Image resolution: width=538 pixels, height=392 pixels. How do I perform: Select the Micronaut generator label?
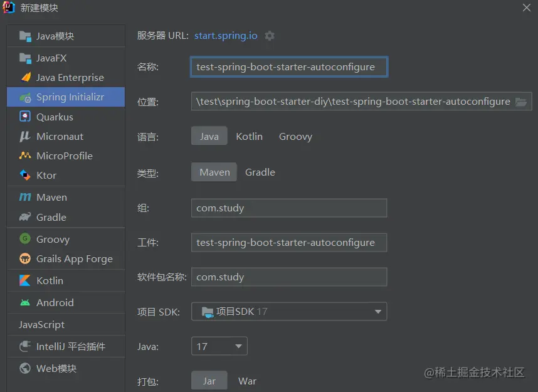click(60, 136)
